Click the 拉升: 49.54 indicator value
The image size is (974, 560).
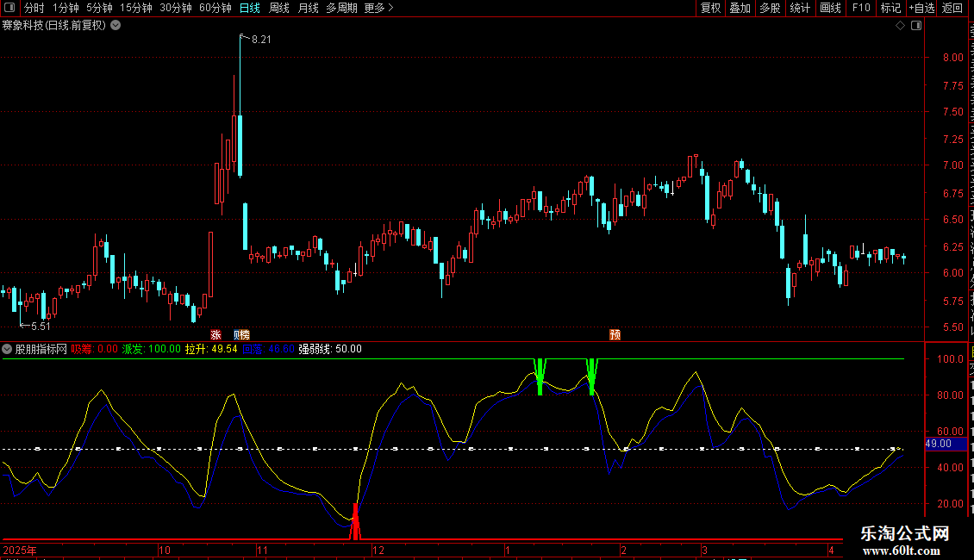[x=211, y=349]
